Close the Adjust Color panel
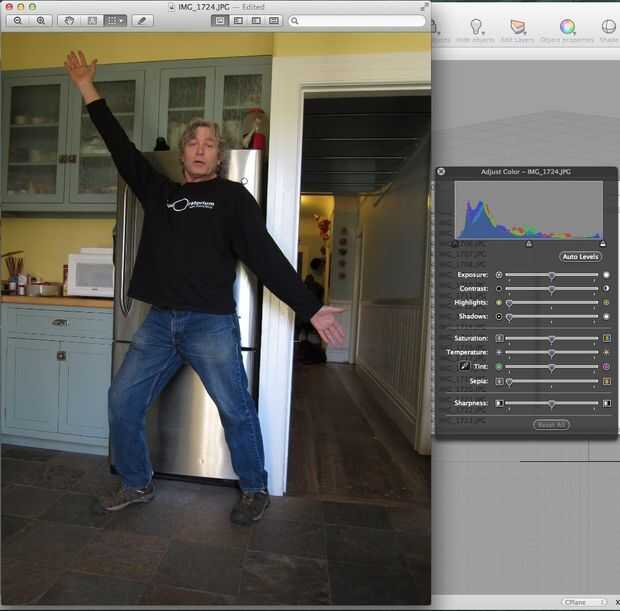Image resolution: width=620 pixels, height=611 pixels. [441, 171]
